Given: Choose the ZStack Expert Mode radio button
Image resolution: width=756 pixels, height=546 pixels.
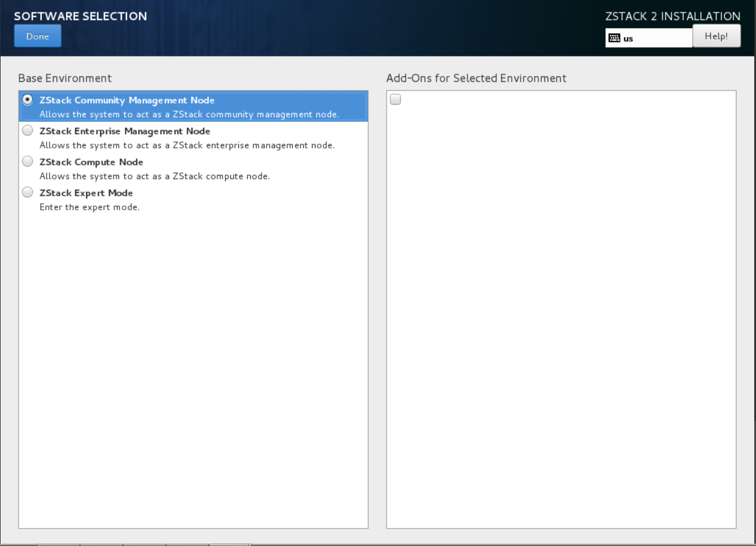Looking at the screenshot, I should click(27, 193).
